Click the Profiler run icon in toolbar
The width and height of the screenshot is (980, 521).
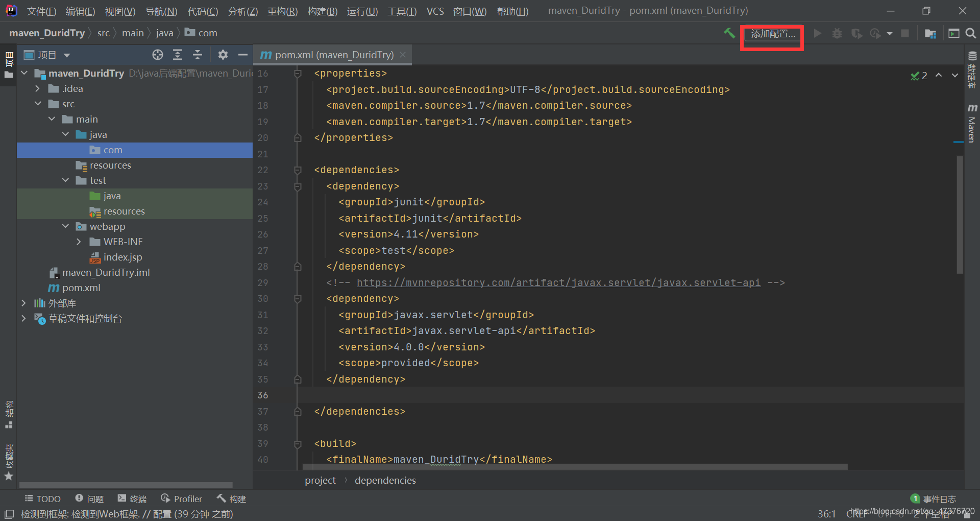[x=875, y=33]
